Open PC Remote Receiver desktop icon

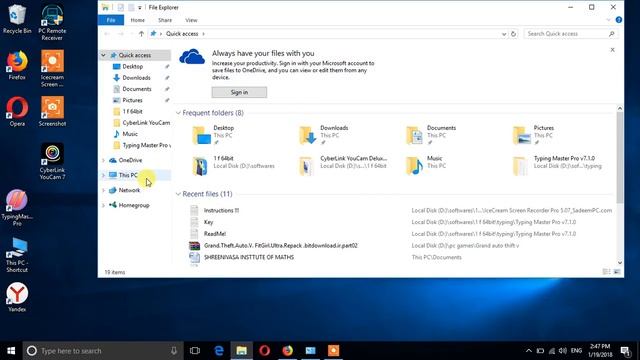(x=52, y=22)
